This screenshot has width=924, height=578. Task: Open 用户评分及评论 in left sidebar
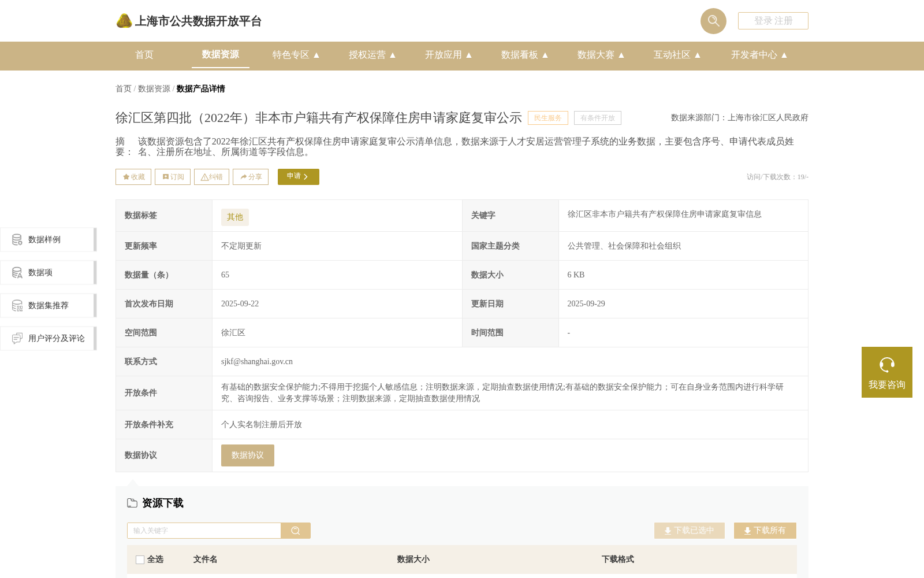coord(49,339)
